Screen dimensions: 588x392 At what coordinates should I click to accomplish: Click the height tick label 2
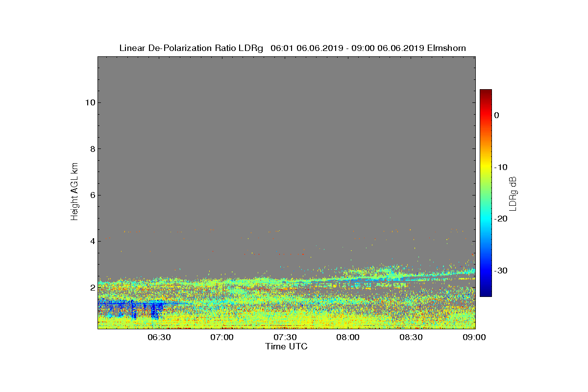[92, 288]
